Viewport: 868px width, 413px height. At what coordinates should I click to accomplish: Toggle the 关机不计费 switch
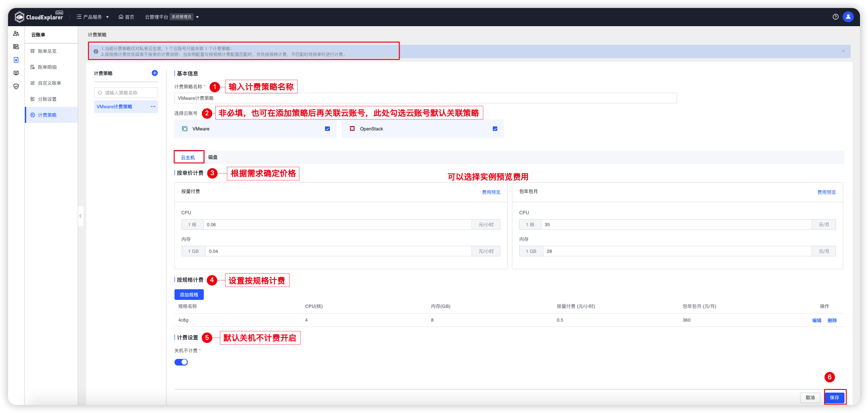[181, 362]
